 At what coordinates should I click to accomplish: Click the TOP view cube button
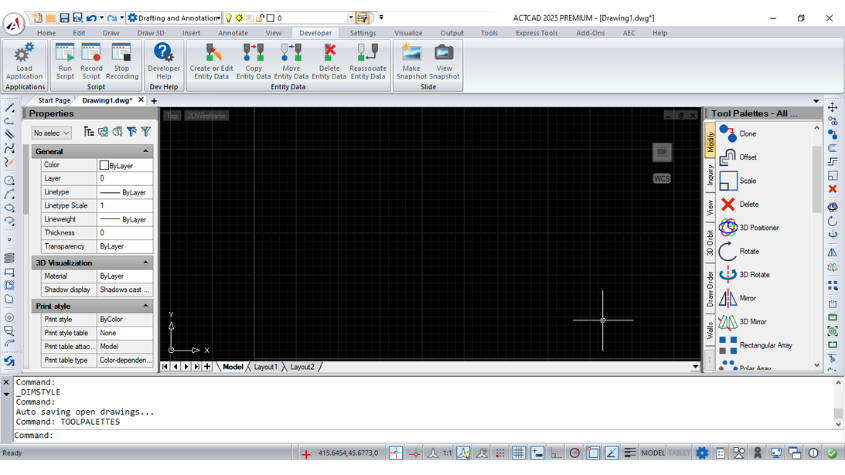tap(662, 152)
